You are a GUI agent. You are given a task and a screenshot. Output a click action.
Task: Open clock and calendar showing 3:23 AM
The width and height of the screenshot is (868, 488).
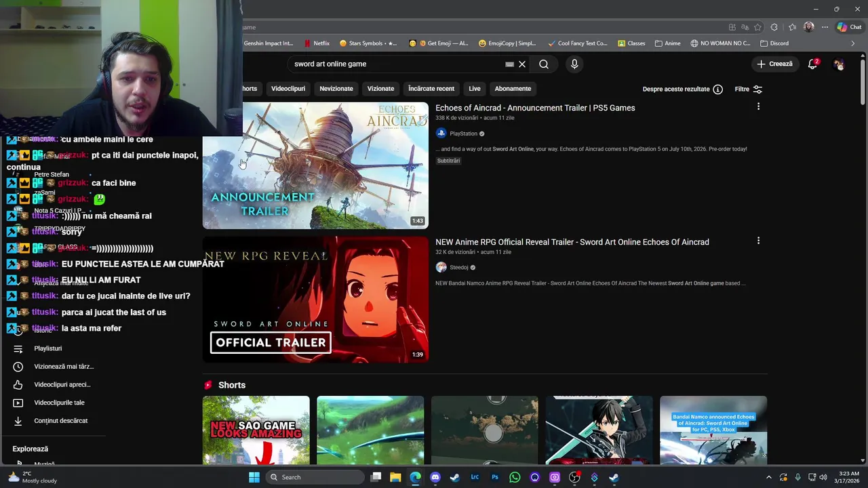[x=849, y=477]
